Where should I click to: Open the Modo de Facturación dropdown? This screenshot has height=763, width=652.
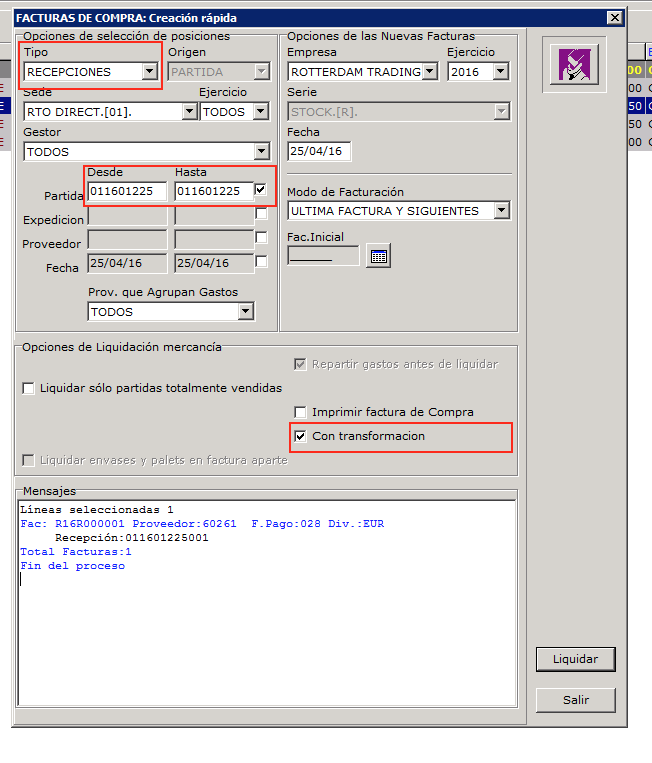tap(501, 211)
